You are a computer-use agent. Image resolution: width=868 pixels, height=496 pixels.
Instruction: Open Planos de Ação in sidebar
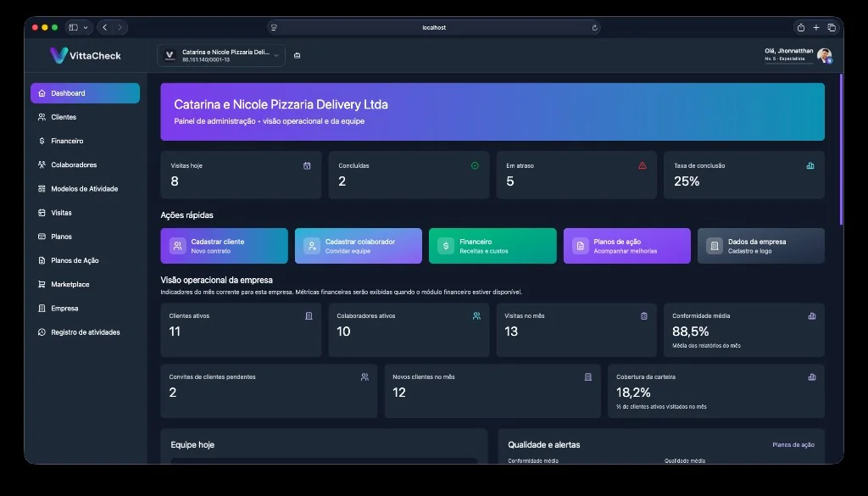pos(85,260)
